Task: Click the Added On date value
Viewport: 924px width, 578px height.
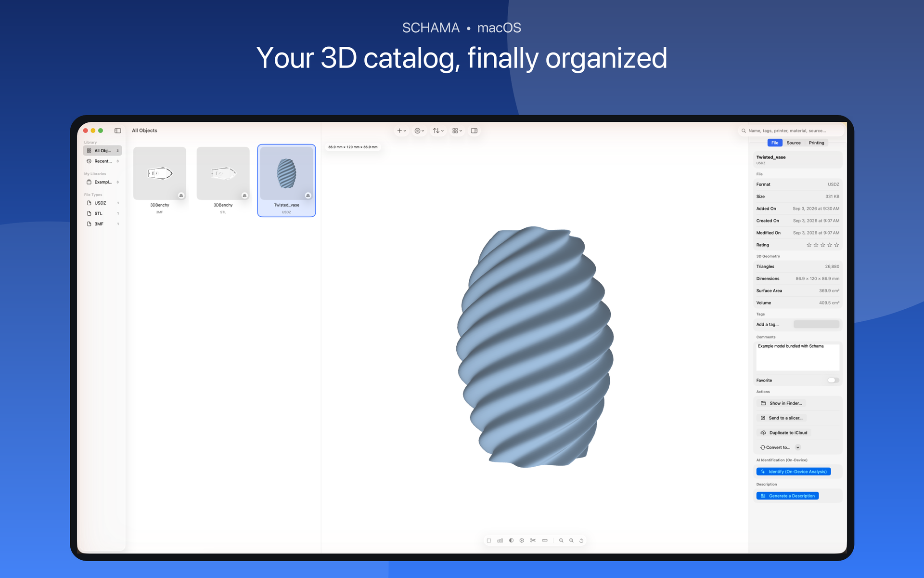Action: (816, 209)
